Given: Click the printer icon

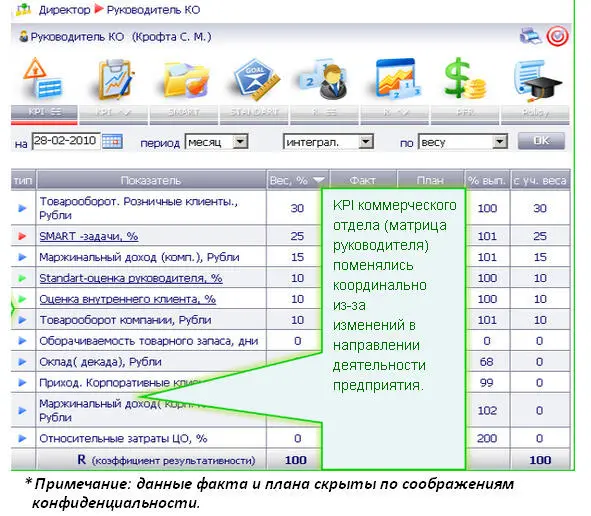Looking at the screenshot, I should pyautogui.click(x=530, y=37).
